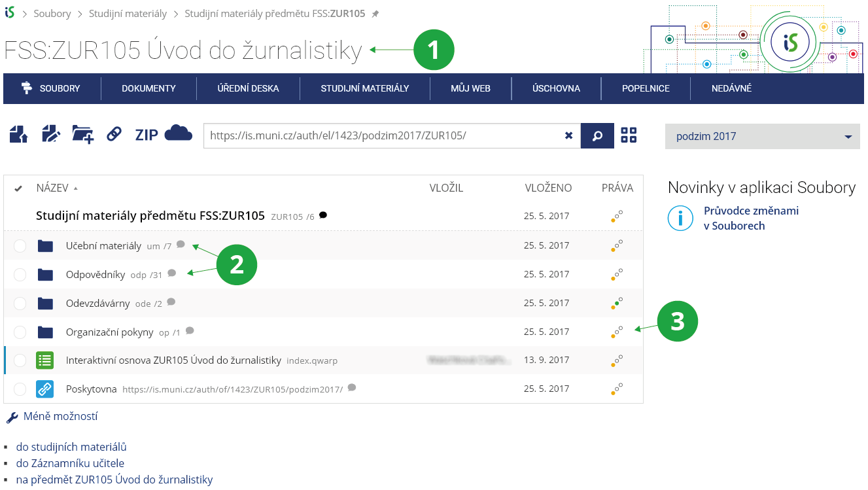Click the chain link icon in toolbar

coord(114,135)
